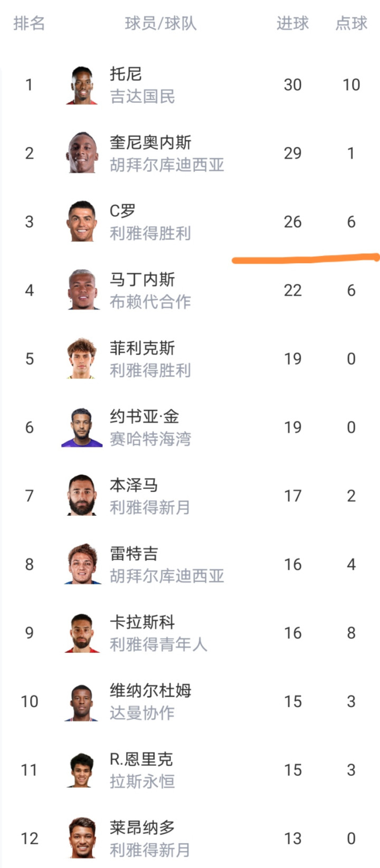Tap 菲利克斯 player photo
This screenshot has width=380, height=868.
tap(82, 359)
